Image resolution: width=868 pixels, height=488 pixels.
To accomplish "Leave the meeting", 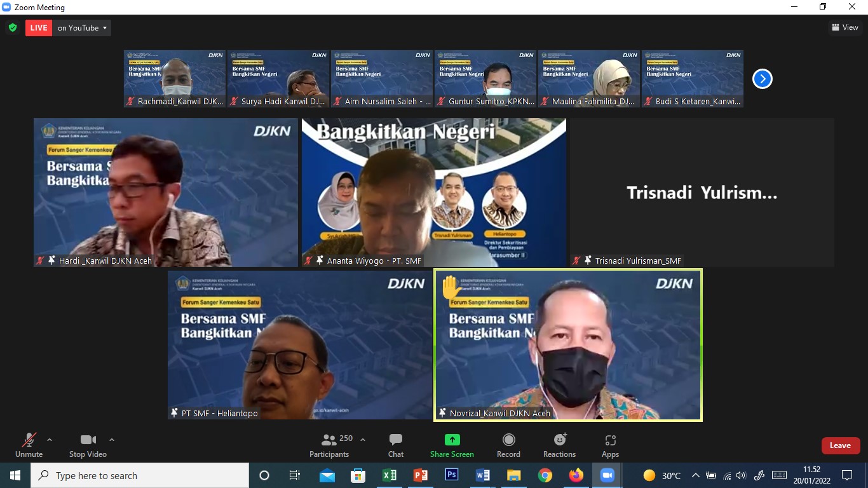I will pos(840,445).
